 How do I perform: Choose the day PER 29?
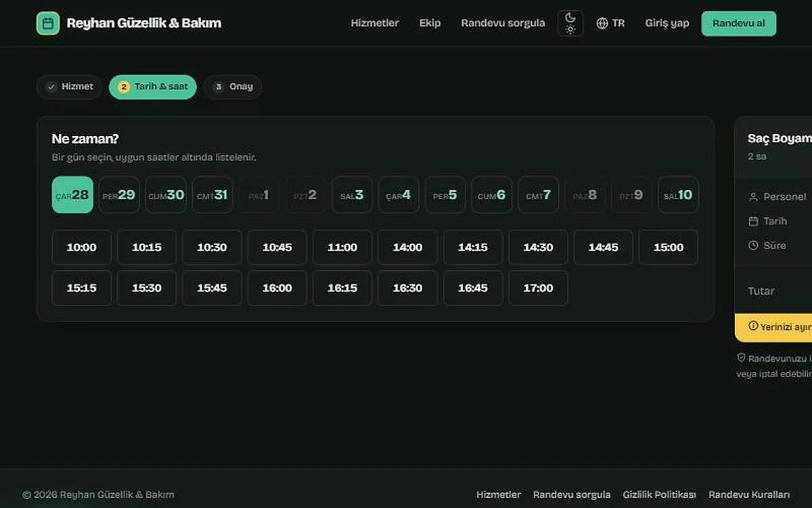coord(119,195)
